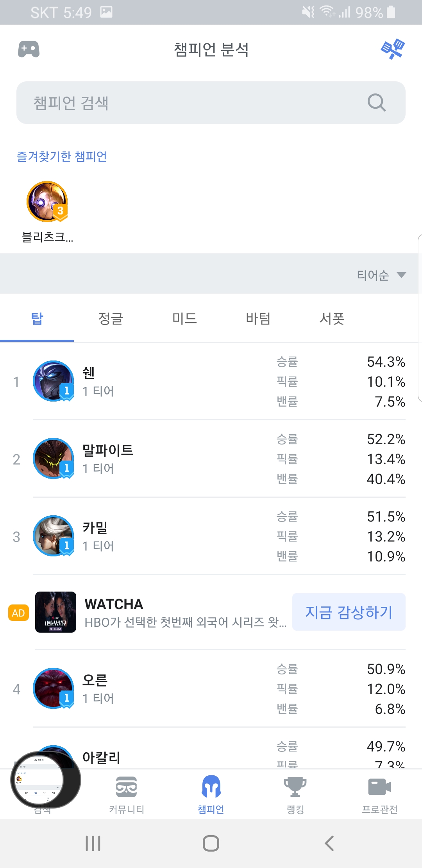Switch to the 미드 tab
The height and width of the screenshot is (868, 422).
pos(184,319)
